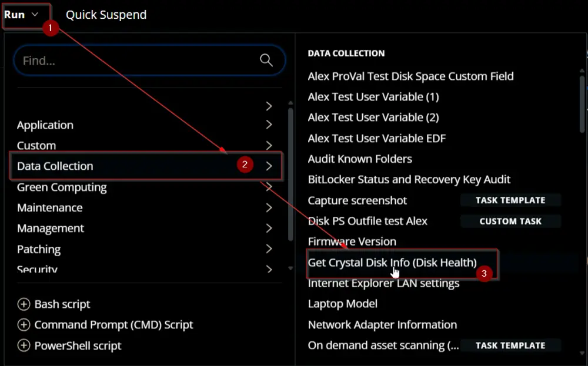The height and width of the screenshot is (366, 588).
Task: Click Quick Suspend
Action: (x=106, y=15)
